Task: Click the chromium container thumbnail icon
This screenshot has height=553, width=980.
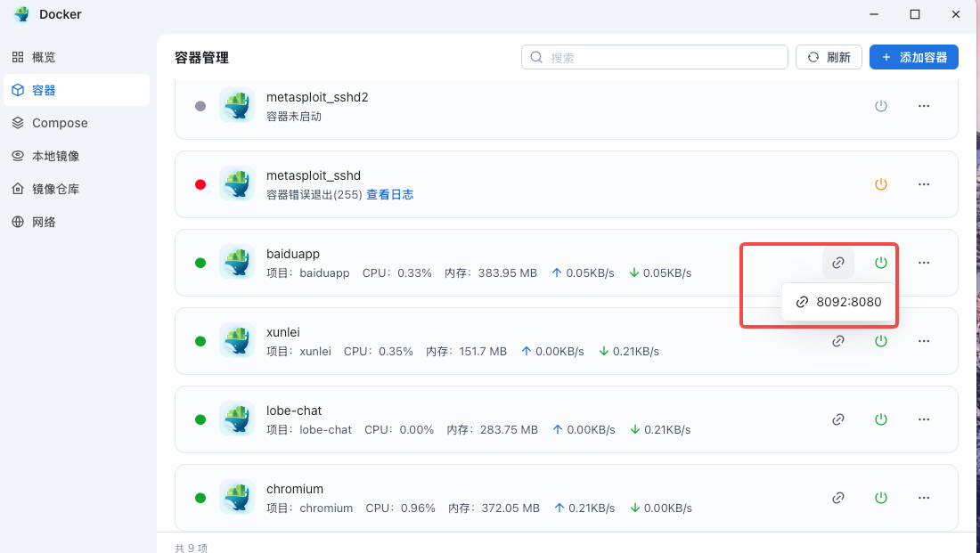Action: (x=237, y=498)
